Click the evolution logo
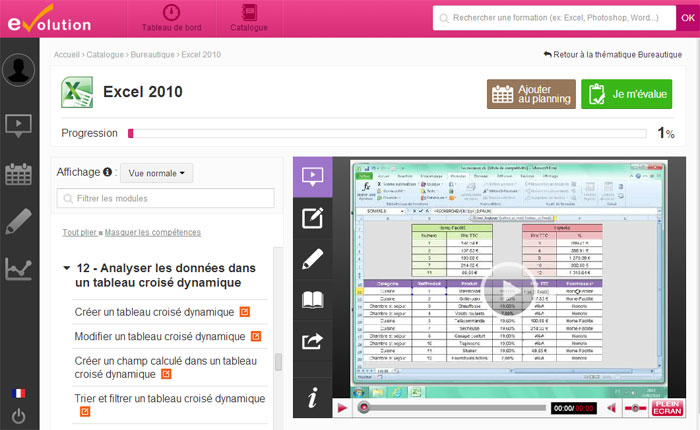 pyautogui.click(x=49, y=19)
